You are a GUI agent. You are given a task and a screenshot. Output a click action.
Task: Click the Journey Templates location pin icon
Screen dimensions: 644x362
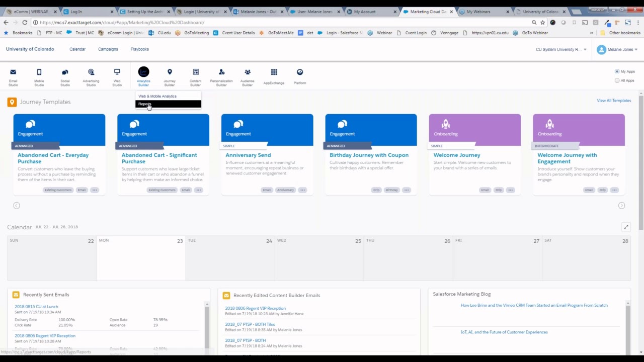point(12,102)
